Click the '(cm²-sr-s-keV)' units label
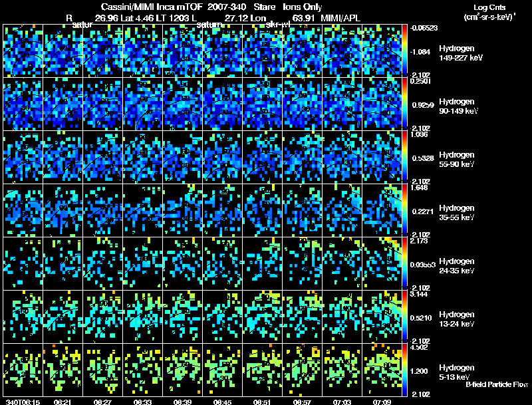 click(490, 17)
